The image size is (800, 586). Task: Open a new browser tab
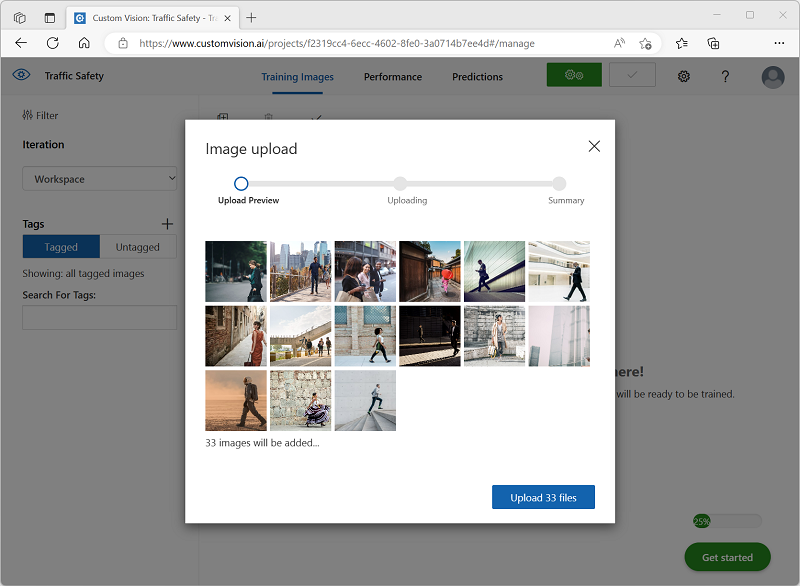[251, 18]
